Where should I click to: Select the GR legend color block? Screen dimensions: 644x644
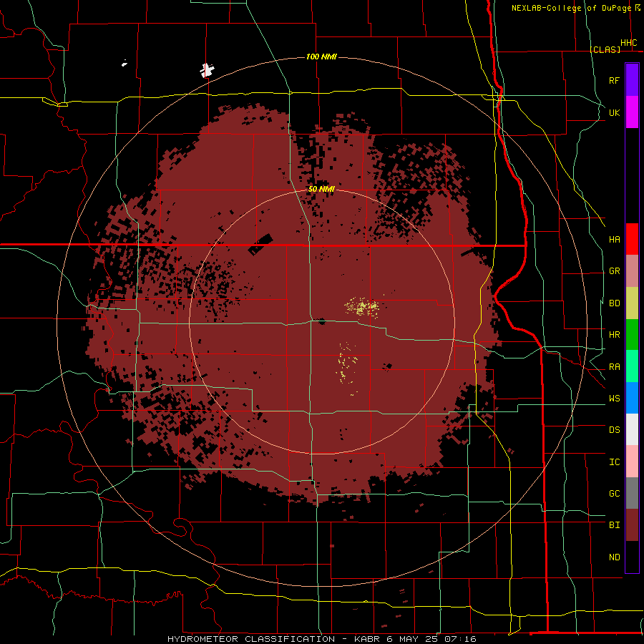(x=632, y=271)
